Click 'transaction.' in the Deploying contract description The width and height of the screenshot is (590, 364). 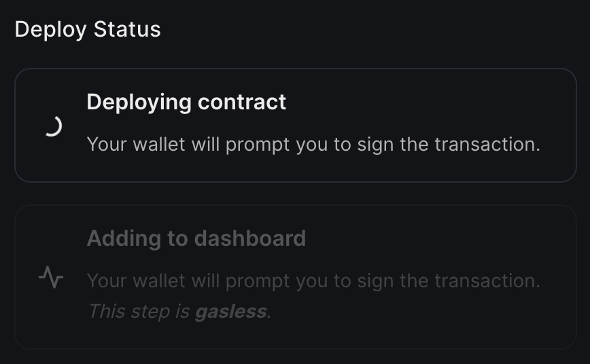point(487,145)
